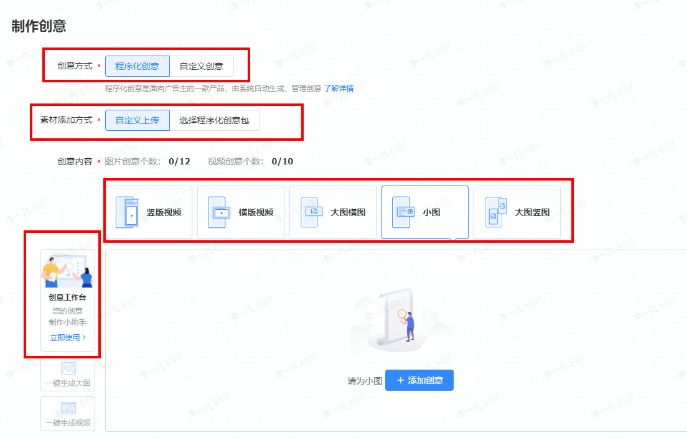The width and height of the screenshot is (687, 440).
Task: Click the 图片创意个数 0/12 count
Action: click(x=179, y=161)
